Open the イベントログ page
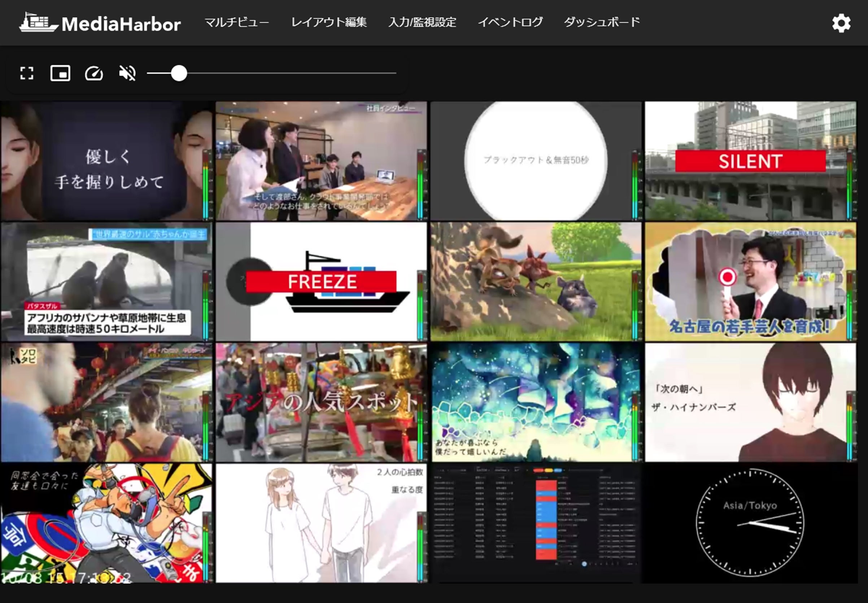Screen dimensions: 868x603 [x=510, y=23]
